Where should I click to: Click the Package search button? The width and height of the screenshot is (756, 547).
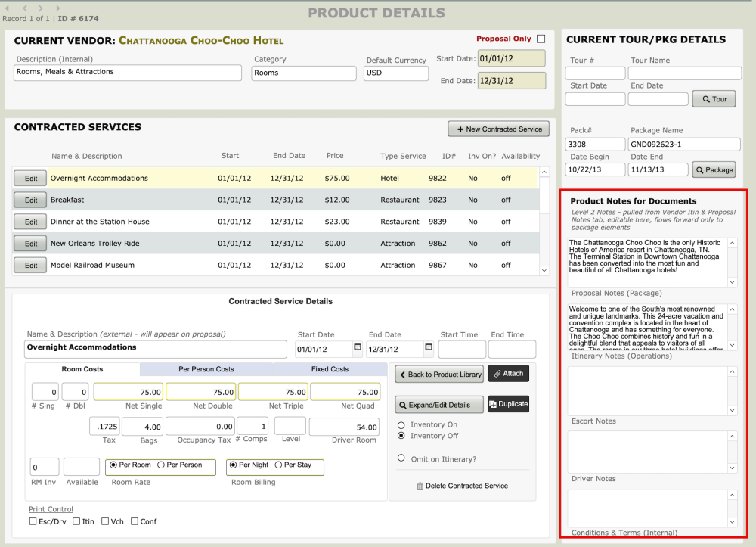714,170
